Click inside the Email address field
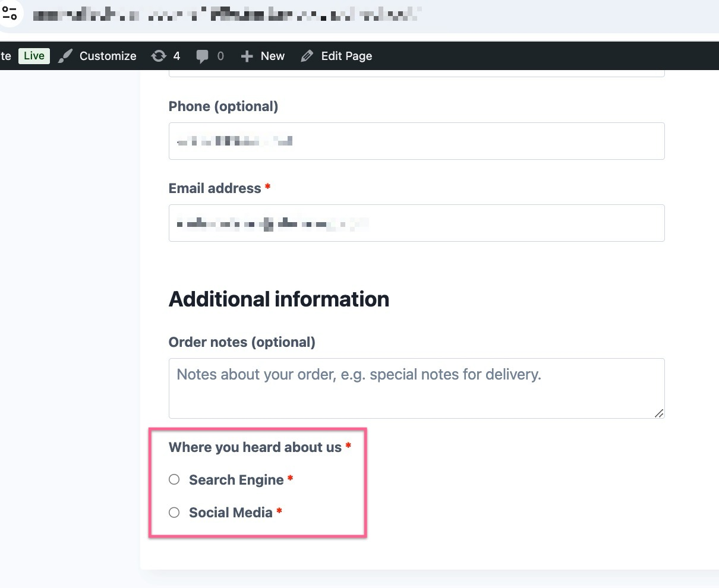The width and height of the screenshot is (719, 588). [x=416, y=223]
